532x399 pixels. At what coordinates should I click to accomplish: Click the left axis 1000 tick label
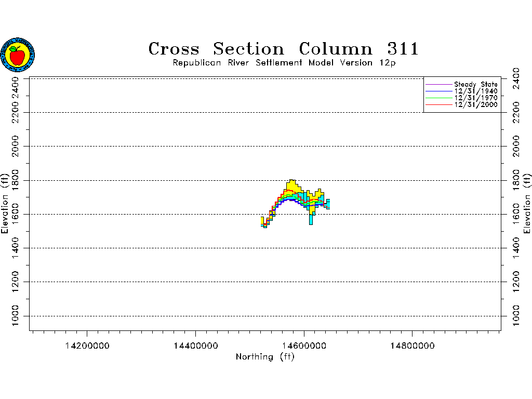(15, 315)
